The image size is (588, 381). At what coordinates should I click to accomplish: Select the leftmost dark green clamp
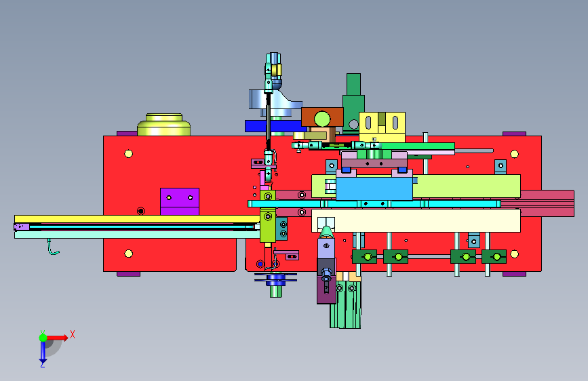[x=364, y=257]
